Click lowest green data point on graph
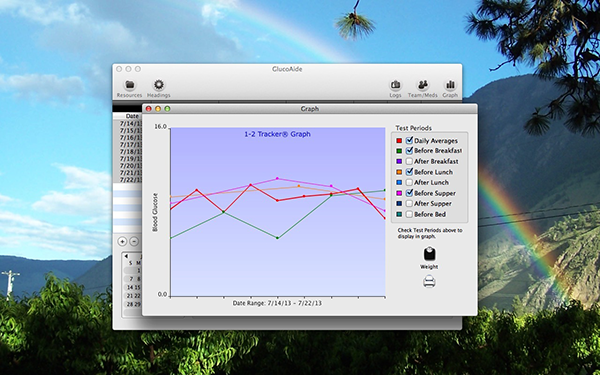 [277, 238]
